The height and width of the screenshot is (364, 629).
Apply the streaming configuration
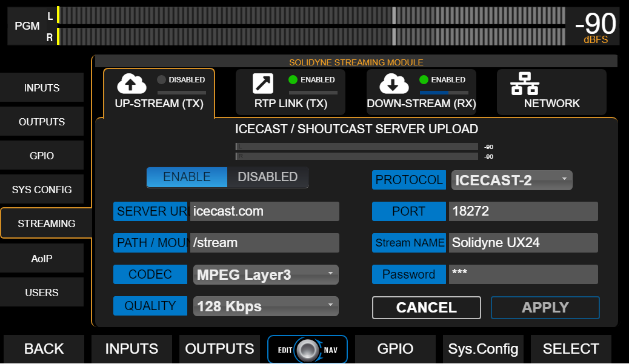coord(545,308)
